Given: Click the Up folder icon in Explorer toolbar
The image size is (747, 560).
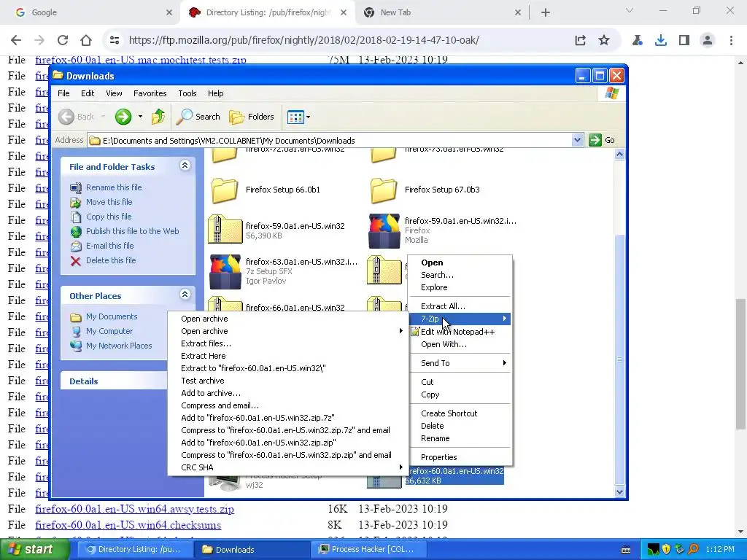Looking at the screenshot, I should pos(158,117).
